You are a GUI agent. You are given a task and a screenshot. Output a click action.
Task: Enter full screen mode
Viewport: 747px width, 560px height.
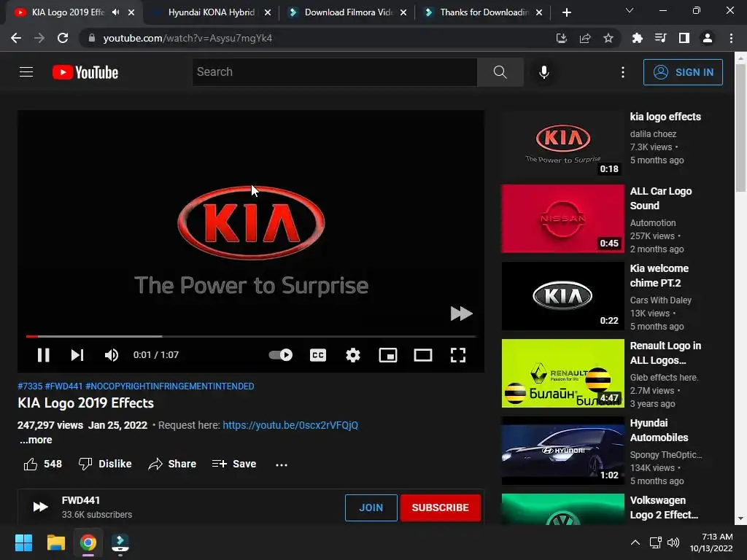[458, 355]
